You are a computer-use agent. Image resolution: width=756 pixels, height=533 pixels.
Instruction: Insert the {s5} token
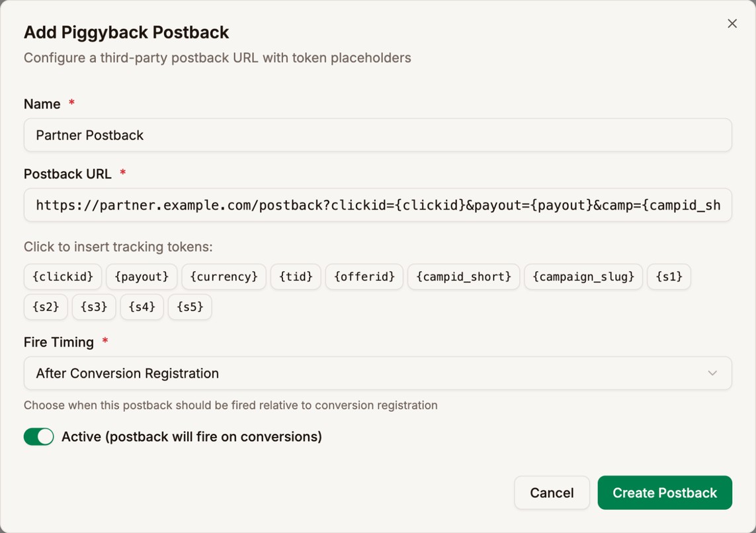pos(190,307)
